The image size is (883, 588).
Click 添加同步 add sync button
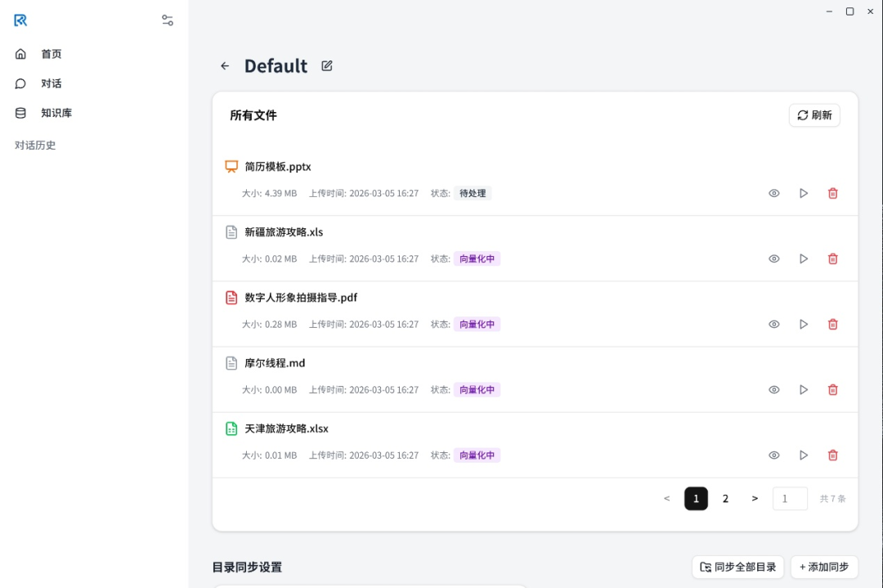(x=824, y=568)
